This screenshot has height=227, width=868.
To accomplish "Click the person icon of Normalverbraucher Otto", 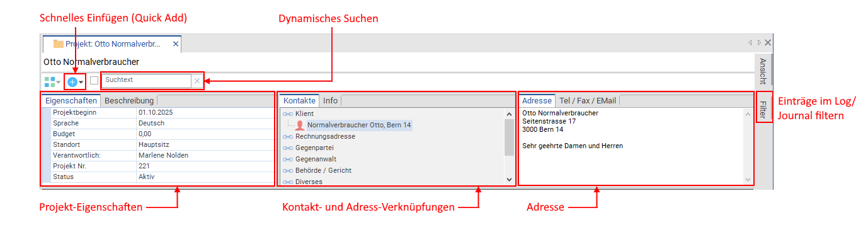I will coord(300,125).
